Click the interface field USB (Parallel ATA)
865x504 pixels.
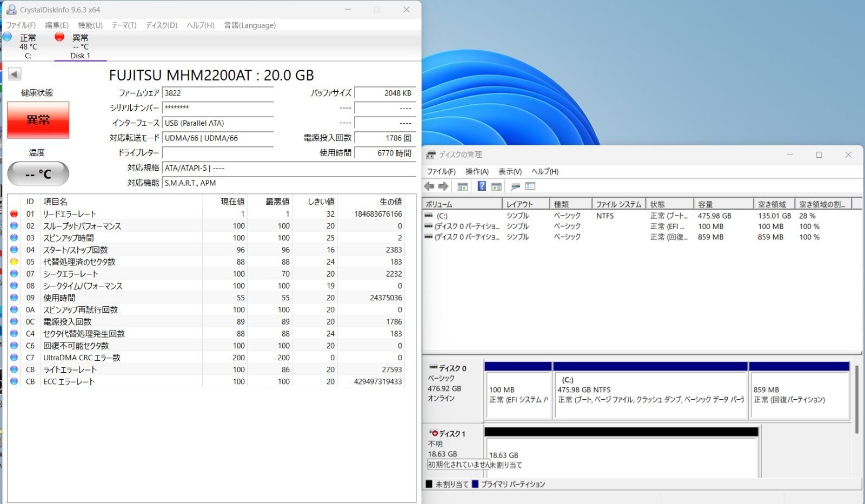[x=218, y=123]
